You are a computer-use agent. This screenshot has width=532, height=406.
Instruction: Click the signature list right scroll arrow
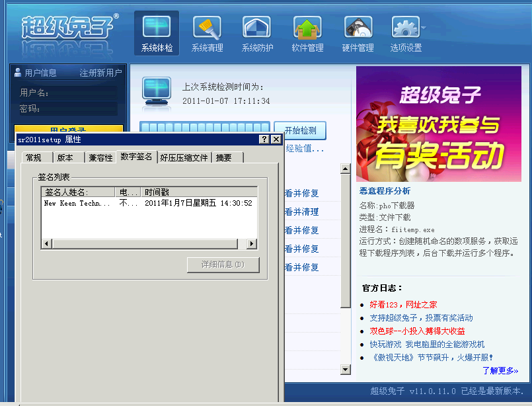coord(251,243)
